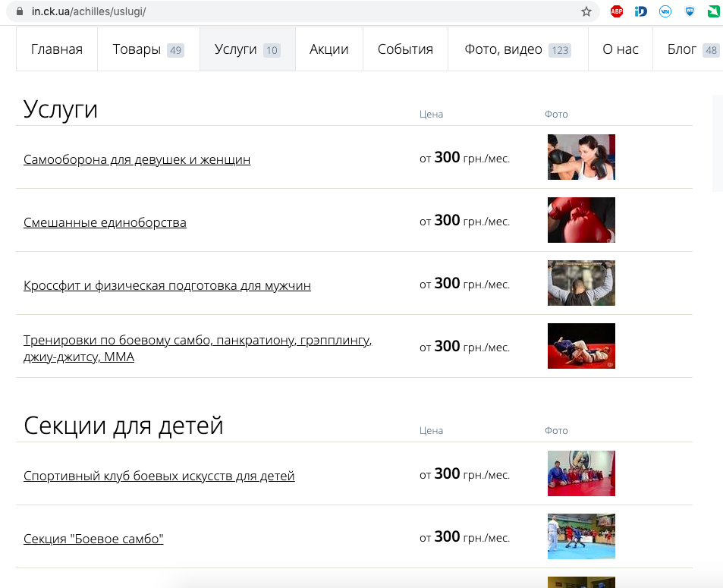Screen dimensions: 723x588
Task: Bookmark this page with the star icon
Action: [x=586, y=11]
